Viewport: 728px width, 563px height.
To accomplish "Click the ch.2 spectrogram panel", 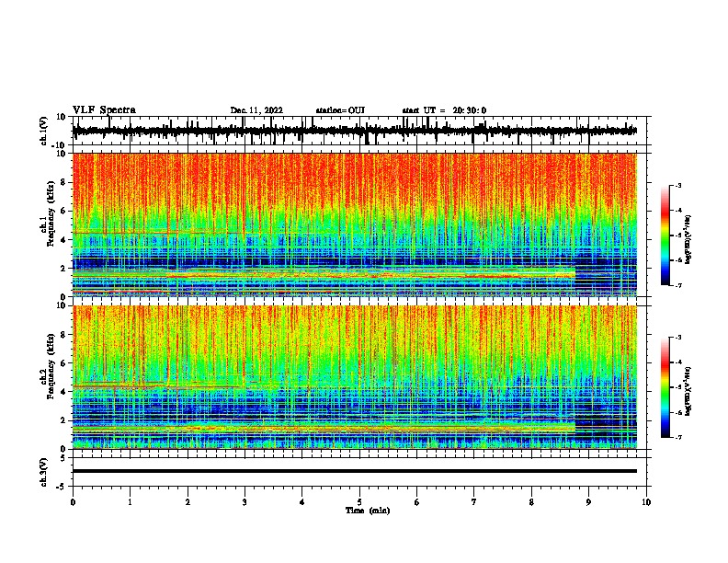I will pos(355,377).
